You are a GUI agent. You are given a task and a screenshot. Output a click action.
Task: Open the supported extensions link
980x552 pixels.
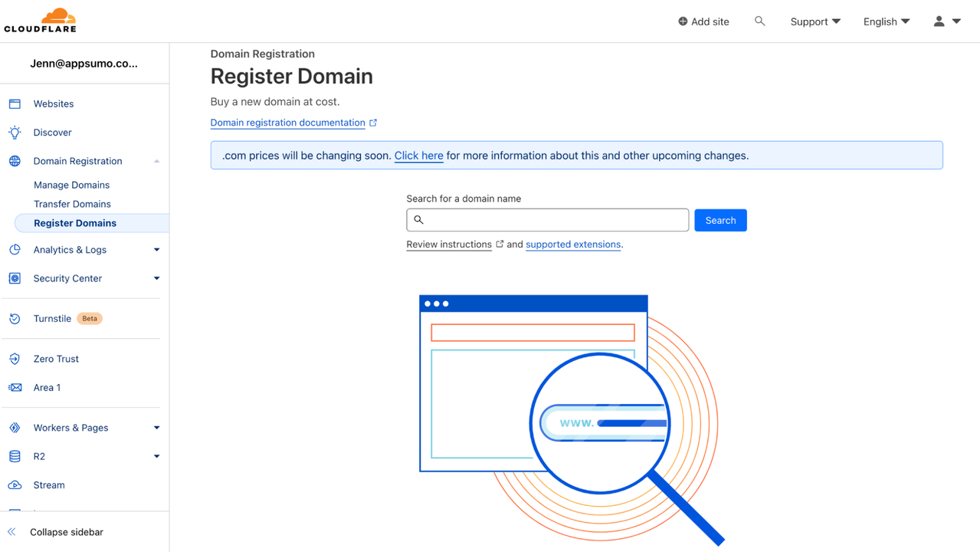pyautogui.click(x=572, y=245)
